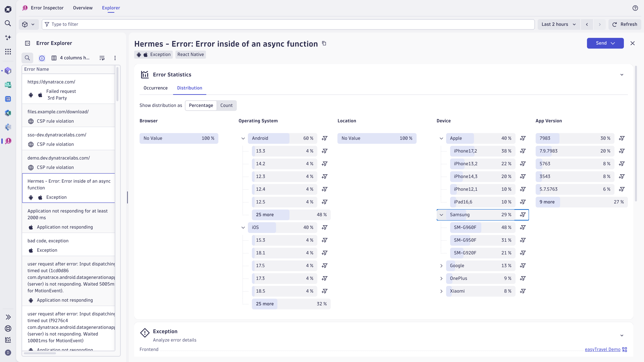The height and width of the screenshot is (362, 644).
Task: Open the more options menu in Error Explorer
Action: (x=115, y=58)
